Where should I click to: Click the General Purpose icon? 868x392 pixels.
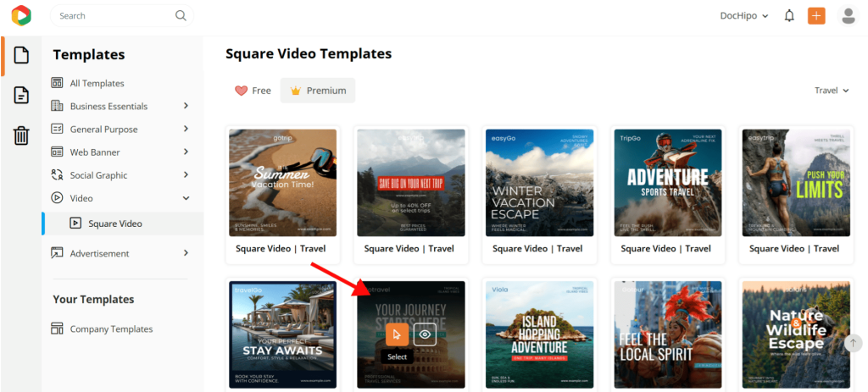57,129
